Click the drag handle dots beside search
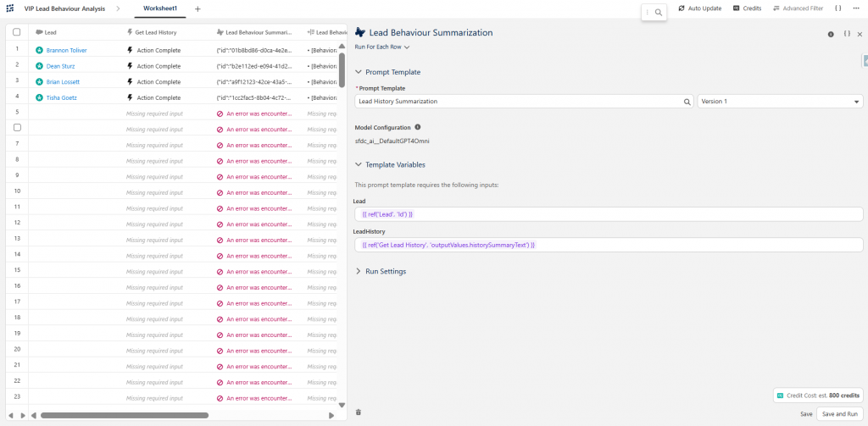The width and height of the screenshot is (868, 426). [647, 12]
